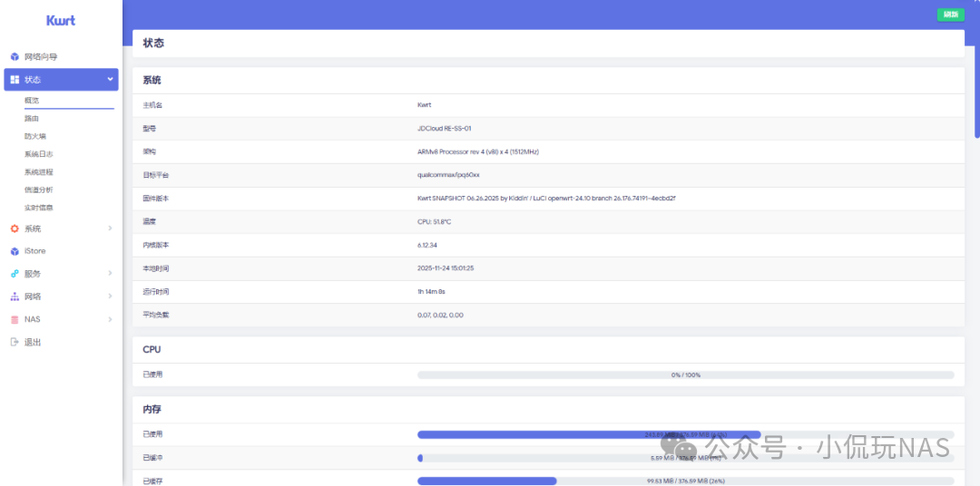Click the 内存 已使用 progress bar
The image size is (980, 486).
pos(686,435)
